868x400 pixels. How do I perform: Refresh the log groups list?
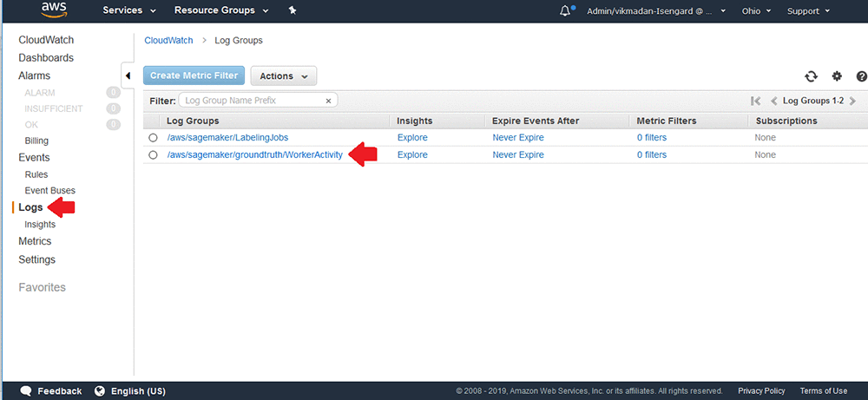point(811,76)
